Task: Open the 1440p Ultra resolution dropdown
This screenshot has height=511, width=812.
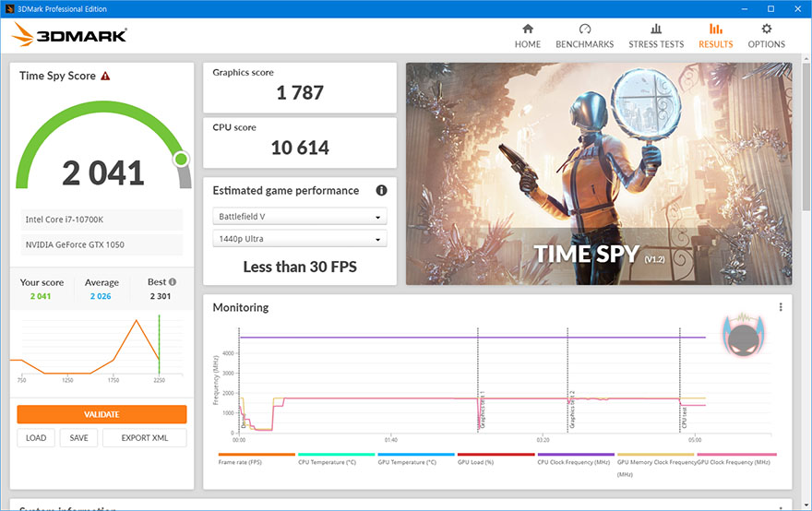Action: click(x=300, y=239)
